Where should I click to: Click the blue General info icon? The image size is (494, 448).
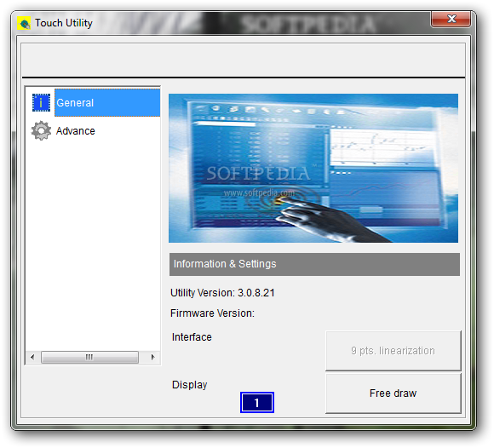pyautogui.click(x=41, y=102)
